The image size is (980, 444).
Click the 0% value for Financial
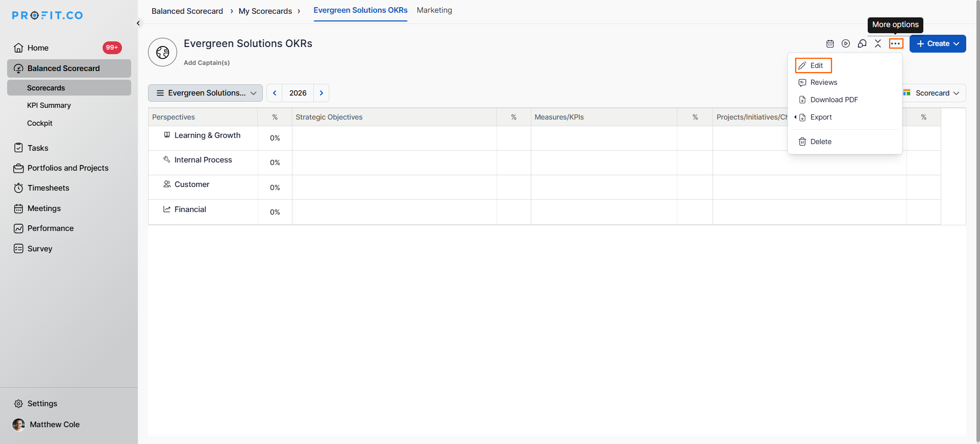275,212
